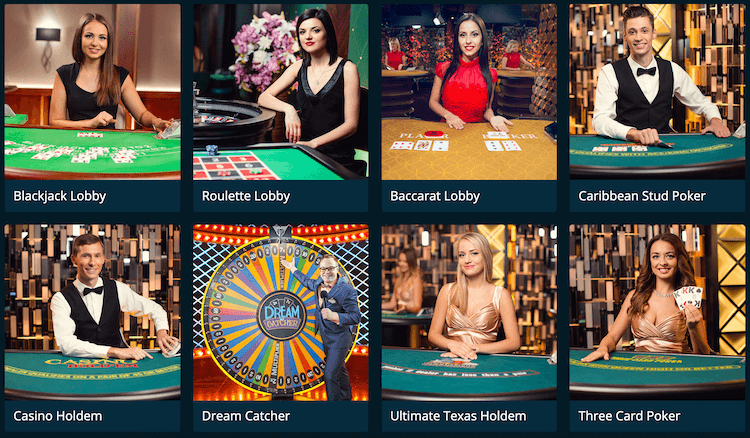Click the Ultimate Texas Holdem title

458,416
